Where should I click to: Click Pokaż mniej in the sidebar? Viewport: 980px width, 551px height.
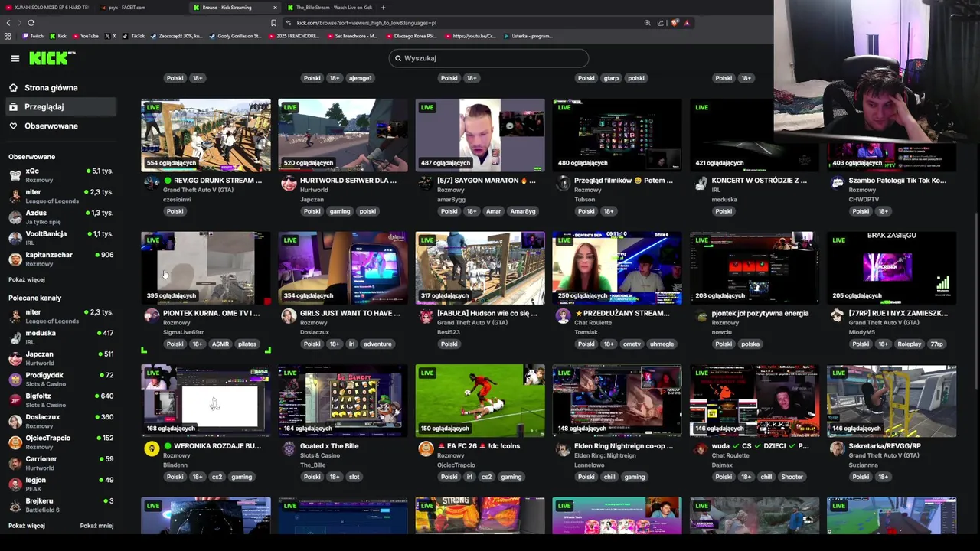tap(96, 526)
